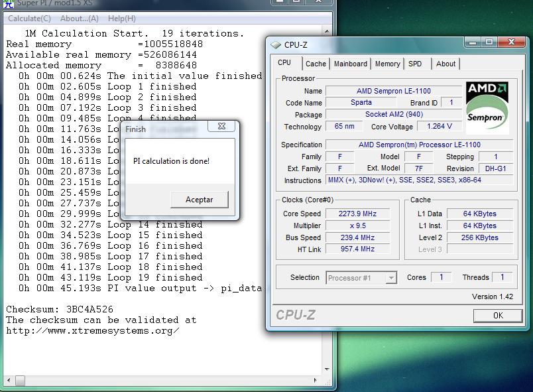Click the 'PI calculation is done!' message
The height and width of the screenshot is (392, 533).
click(x=171, y=161)
